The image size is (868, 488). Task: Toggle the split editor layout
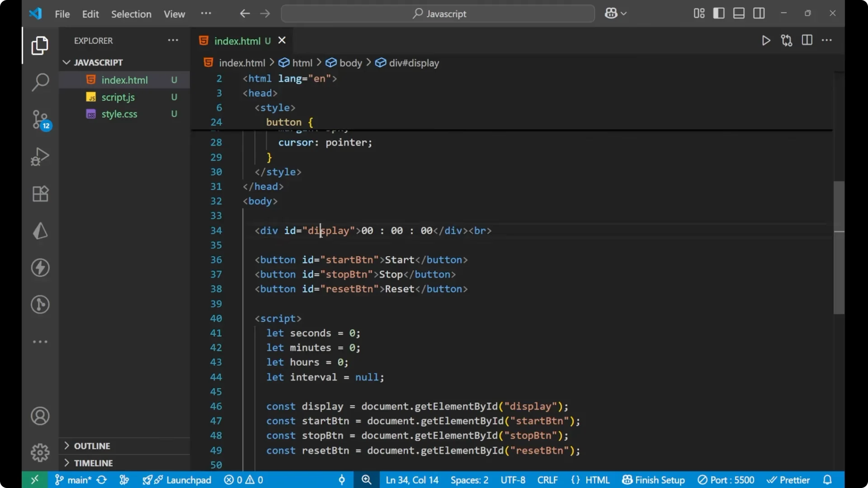[807, 40]
